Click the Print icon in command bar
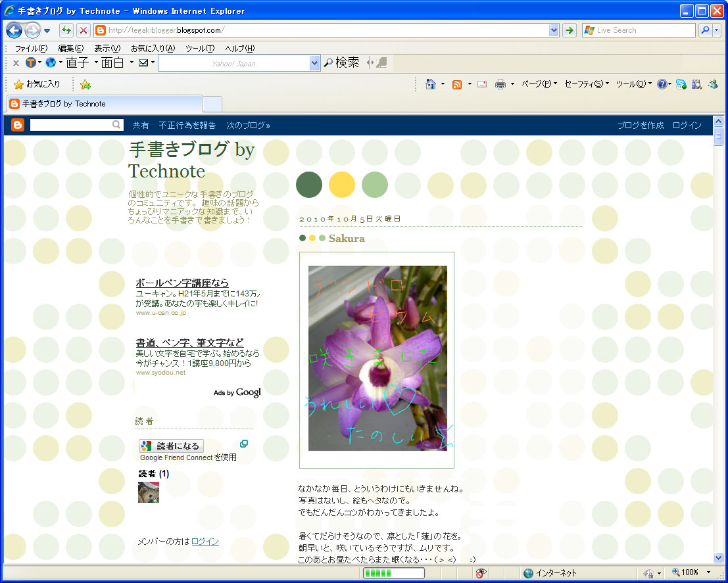Image resolution: width=728 pixels, height=583 pixels. (500, 85)
